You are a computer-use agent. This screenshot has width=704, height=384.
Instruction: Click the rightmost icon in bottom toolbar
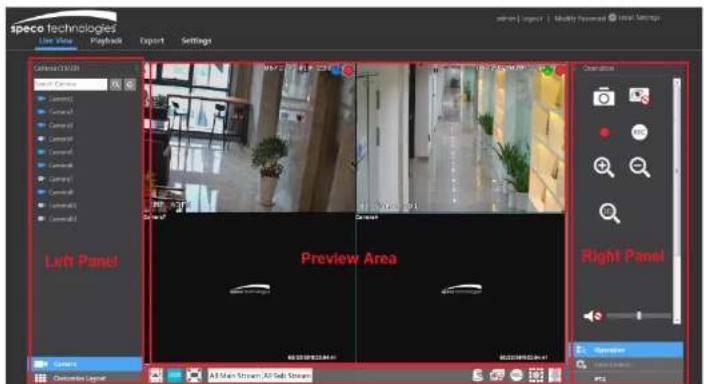(555, 375)
